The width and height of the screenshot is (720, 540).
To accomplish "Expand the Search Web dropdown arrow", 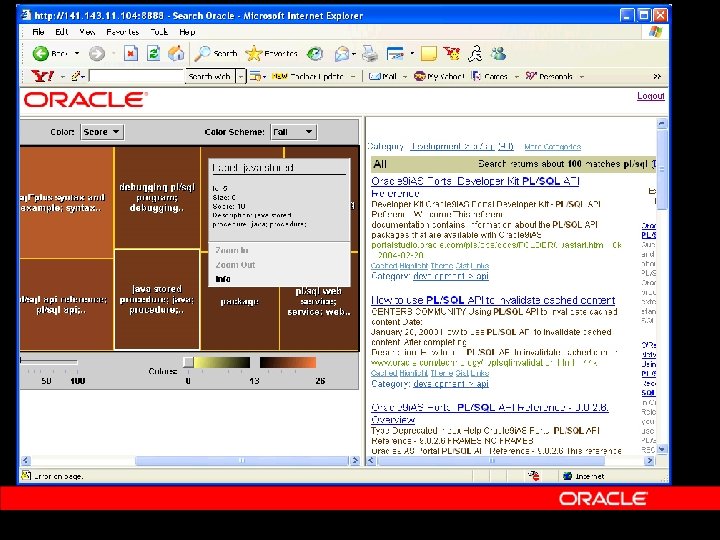I will 241,76.
